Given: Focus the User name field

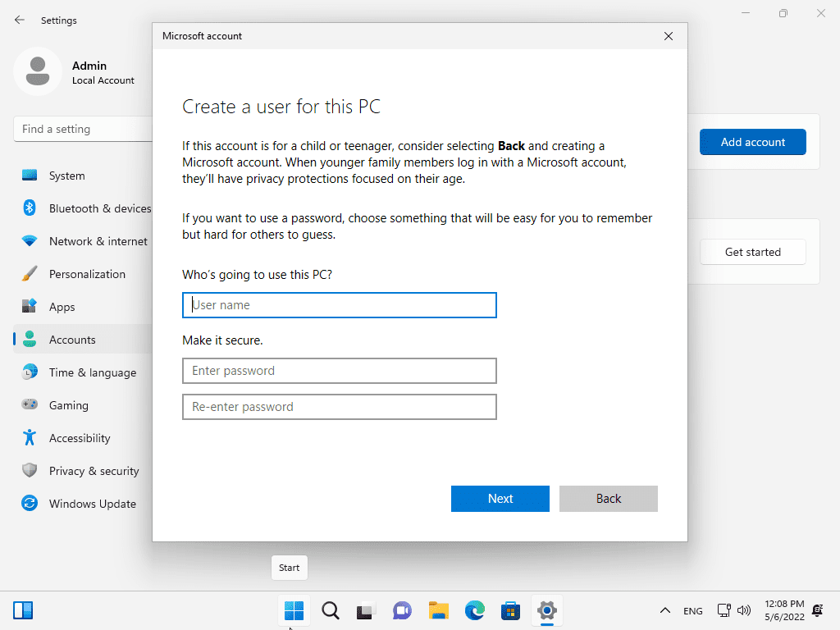Looking at the screenshot, I should pos(340,305).
